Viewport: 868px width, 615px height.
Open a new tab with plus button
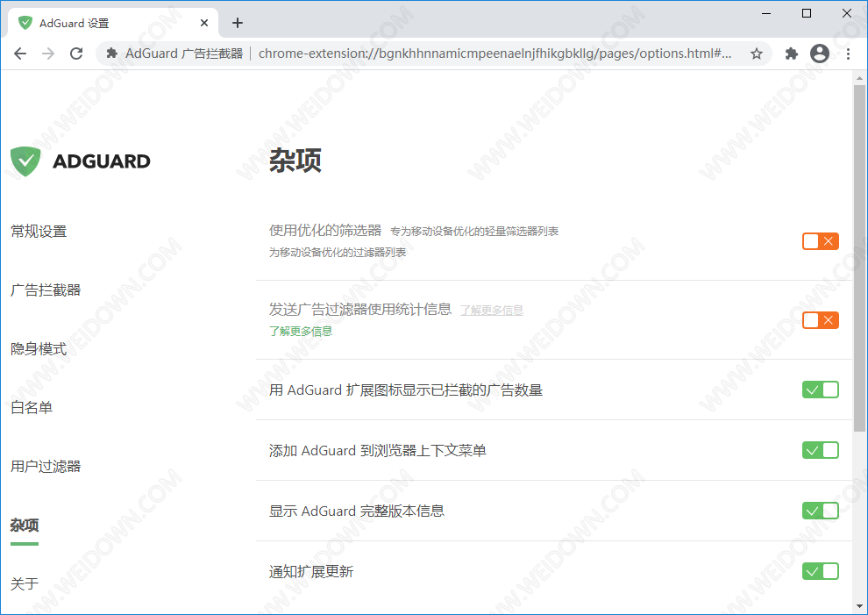point(238,23)
